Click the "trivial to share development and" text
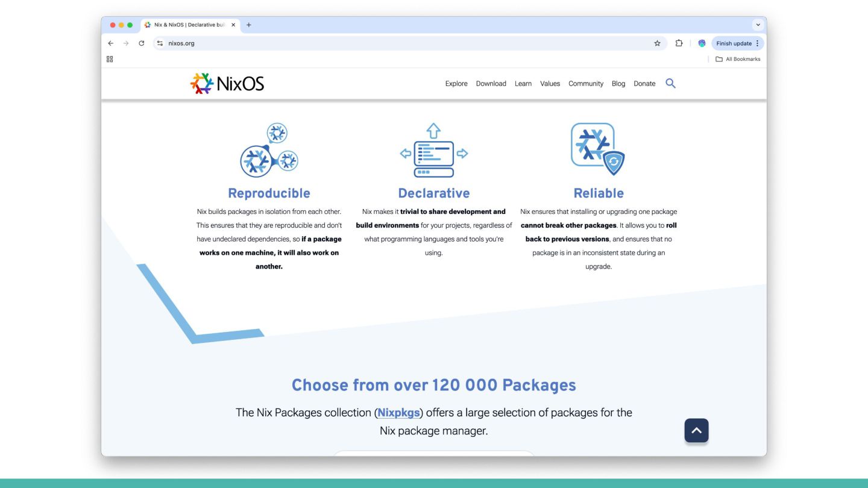 (453, 211)
